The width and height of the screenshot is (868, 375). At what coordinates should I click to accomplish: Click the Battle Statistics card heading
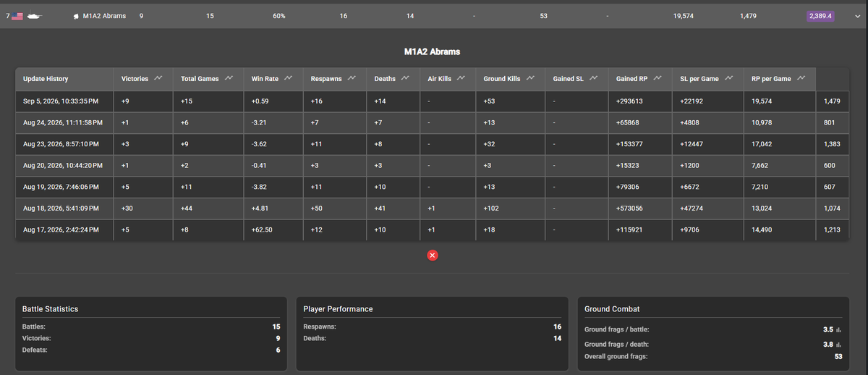[x=51, y=309]
